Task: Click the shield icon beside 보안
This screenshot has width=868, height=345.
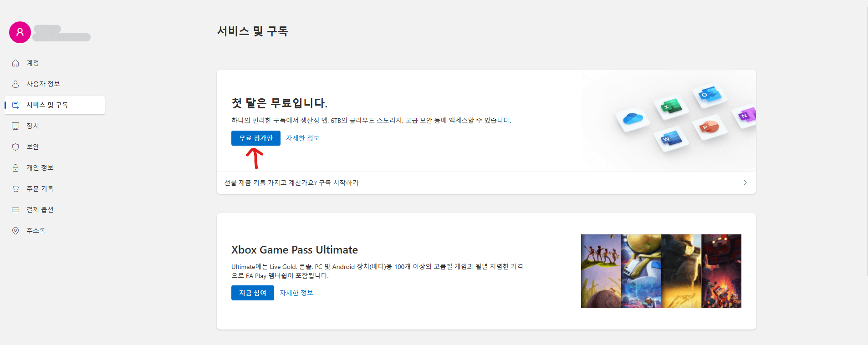Action: (15, 147)
